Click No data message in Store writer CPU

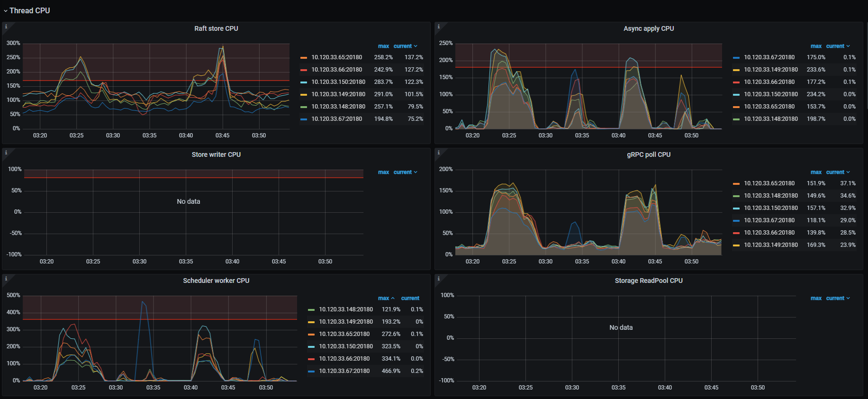pyautogui.click(x=189, y=201)
